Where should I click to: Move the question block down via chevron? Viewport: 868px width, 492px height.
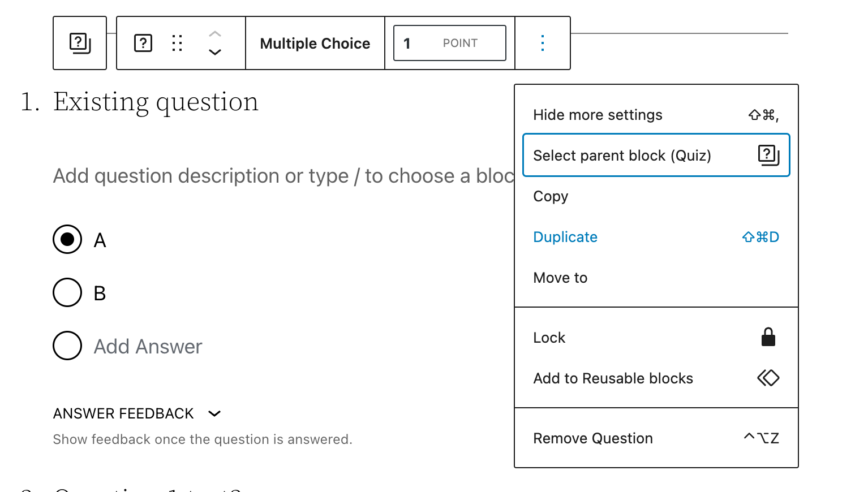click(214, 53)
